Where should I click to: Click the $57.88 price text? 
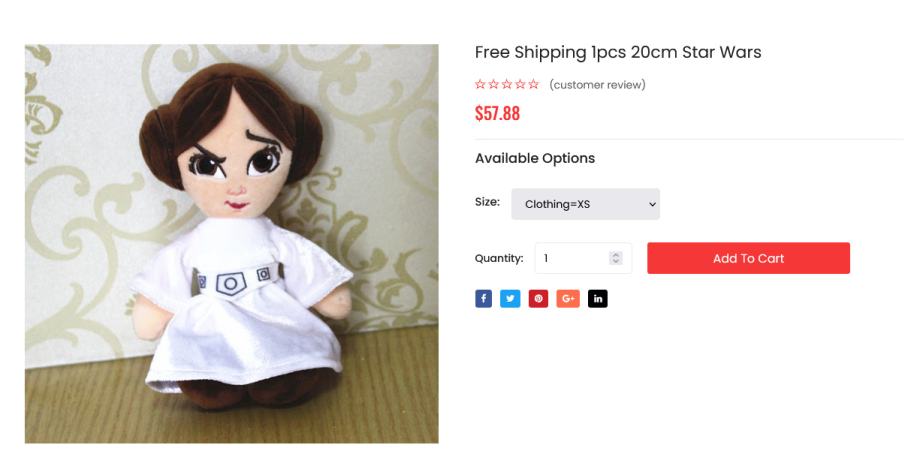[x=497, y=113]
